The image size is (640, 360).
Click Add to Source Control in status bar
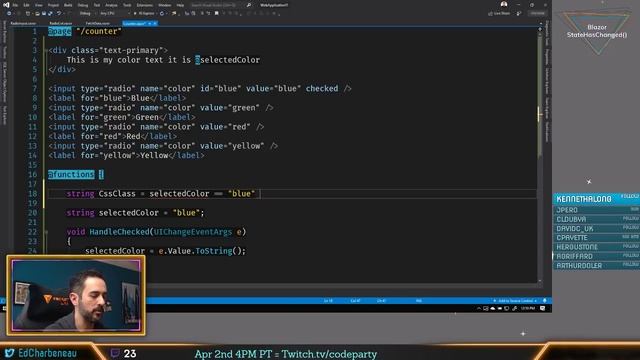click(516, 301)
